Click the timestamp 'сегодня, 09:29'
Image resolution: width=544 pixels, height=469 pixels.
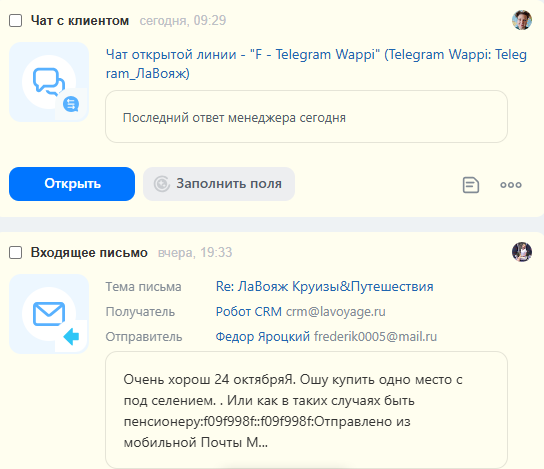(183, 20)
